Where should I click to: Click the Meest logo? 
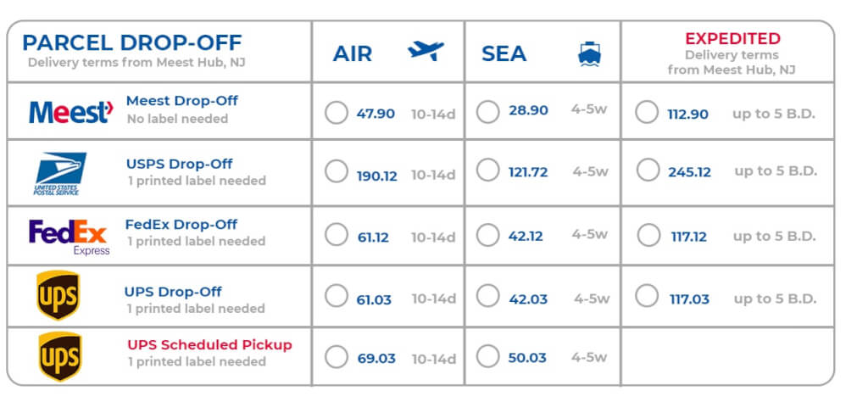[70, 111]
